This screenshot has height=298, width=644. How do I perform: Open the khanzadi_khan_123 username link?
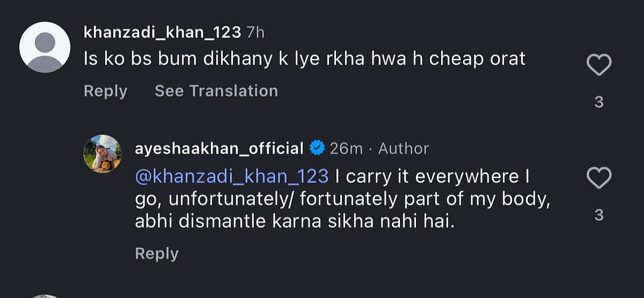pyautogui.click(x=162, y=32)
